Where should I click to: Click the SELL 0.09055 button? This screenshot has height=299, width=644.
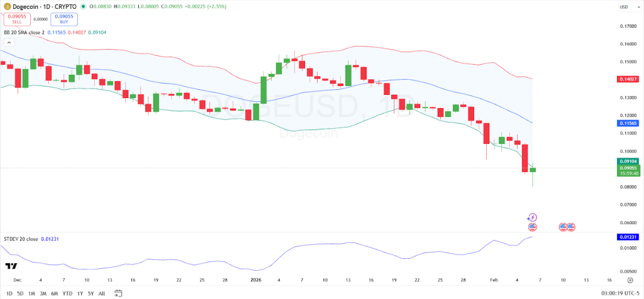(17, 19)
